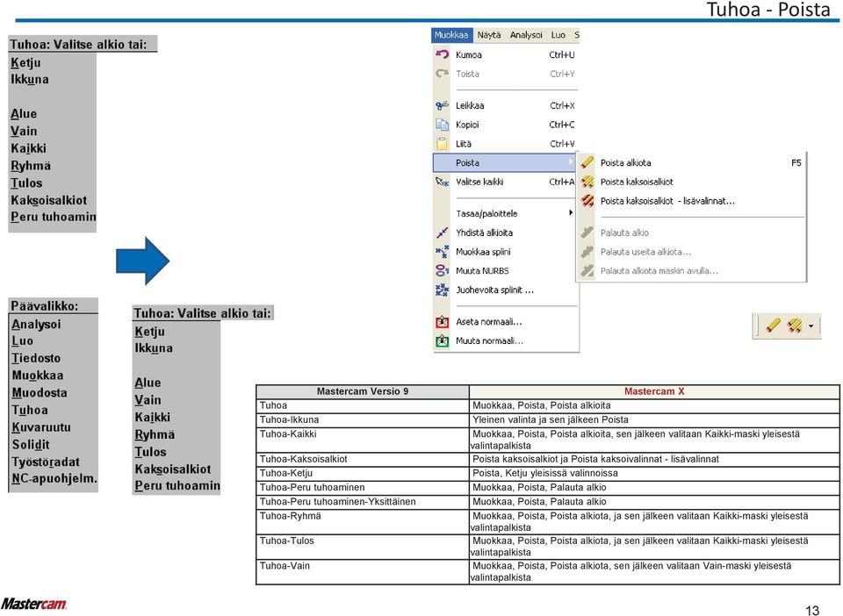Click the 'Tuhoa-Peru tuhoaminen-Yksittäinen' table cell

coord(363,502)
